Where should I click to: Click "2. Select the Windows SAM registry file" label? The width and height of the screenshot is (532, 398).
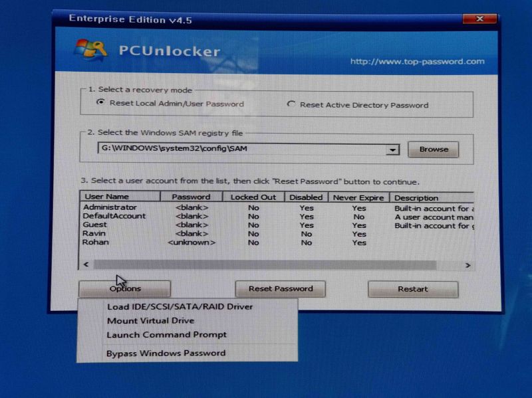tap(165, 132)
